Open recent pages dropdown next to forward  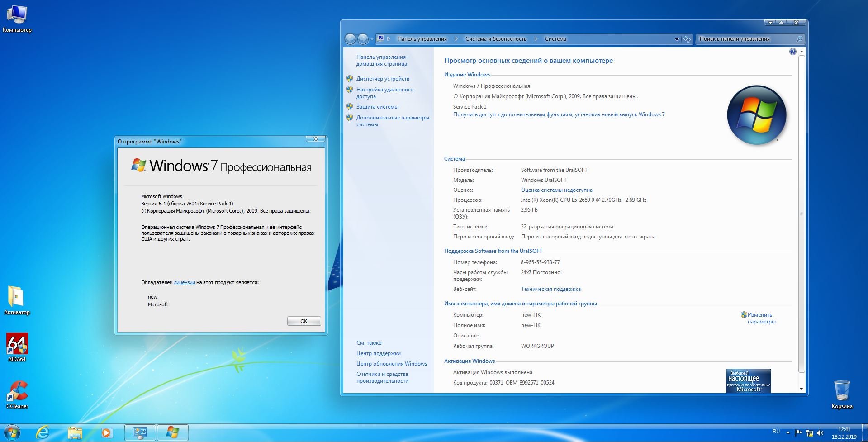(x=372, y=39)
